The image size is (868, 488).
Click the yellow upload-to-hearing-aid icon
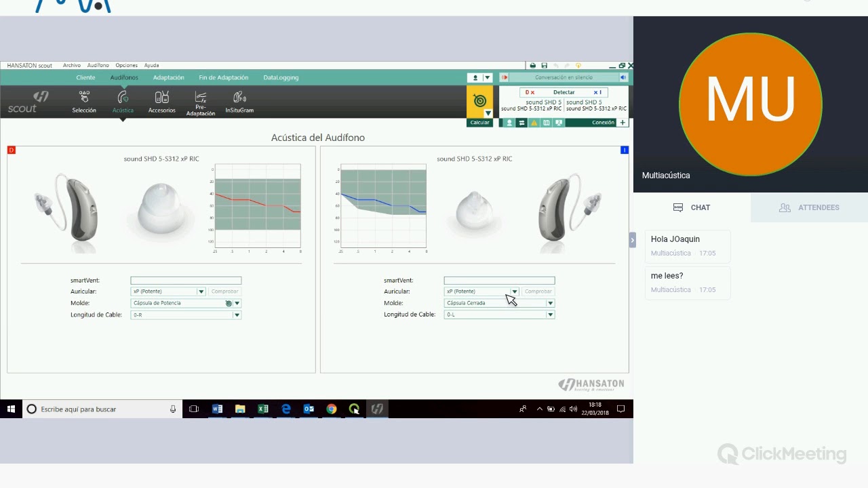pos(578,66)
